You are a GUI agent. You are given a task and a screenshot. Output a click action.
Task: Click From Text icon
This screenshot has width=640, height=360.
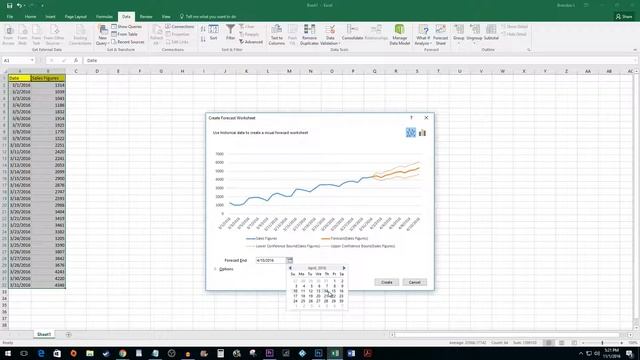[x=36, y=35]
